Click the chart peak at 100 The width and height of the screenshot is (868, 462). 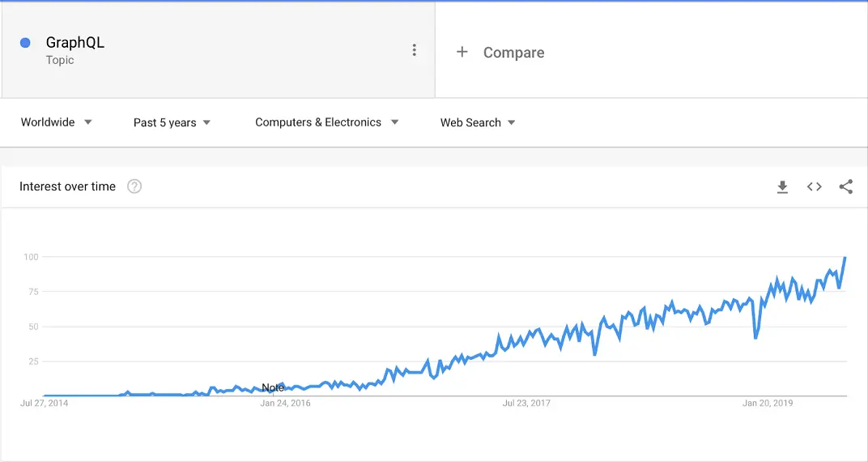(x=845, y=258)
